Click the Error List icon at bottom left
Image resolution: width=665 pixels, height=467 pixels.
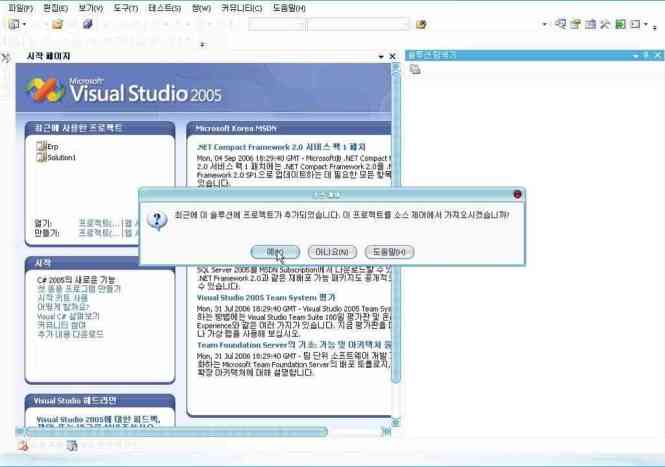coord(23,445)
